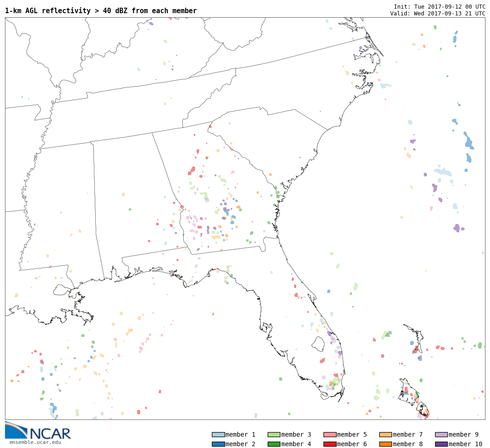The image size is (490, 448).
Task: Click the 'member 7' legend label
Action: (408, 434)
